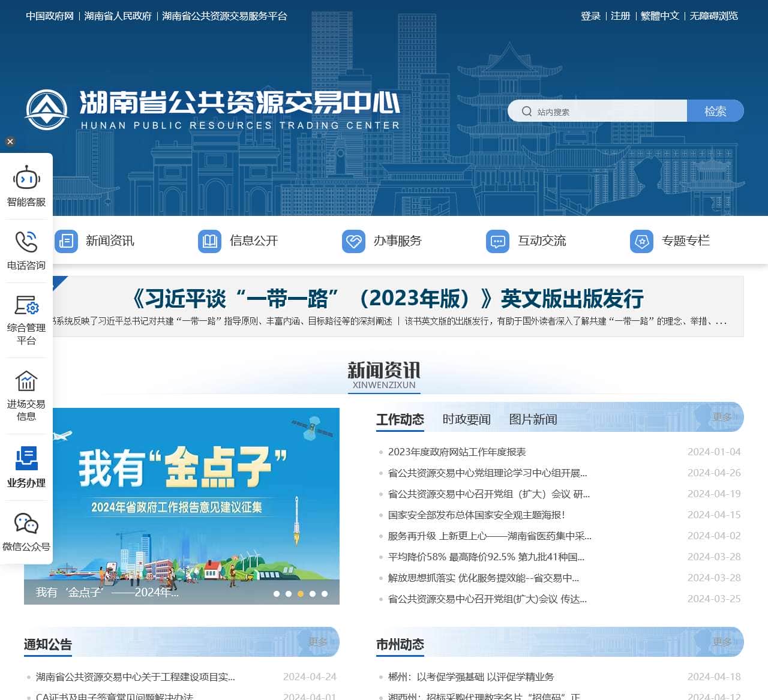Close the floating sidebar panel

tap(10, 142)
